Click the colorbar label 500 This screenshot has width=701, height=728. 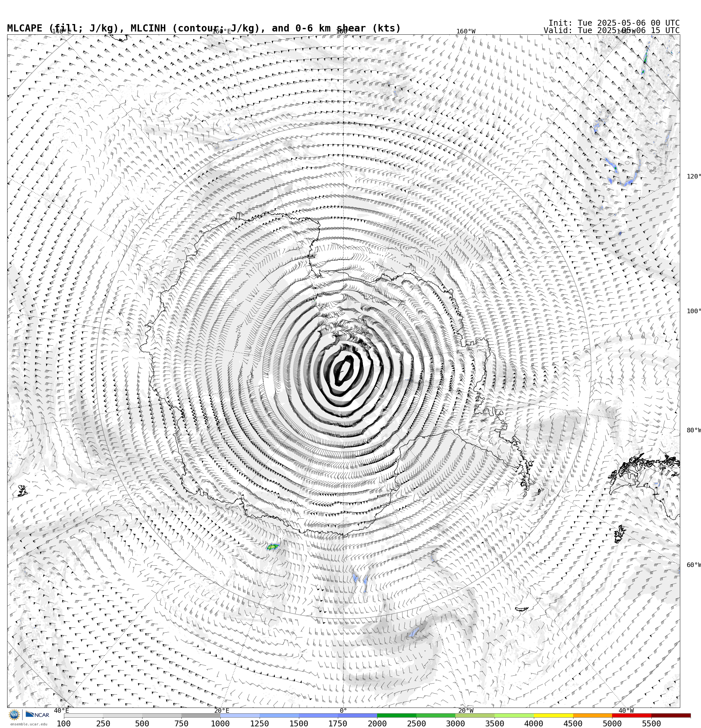(142, 723)
